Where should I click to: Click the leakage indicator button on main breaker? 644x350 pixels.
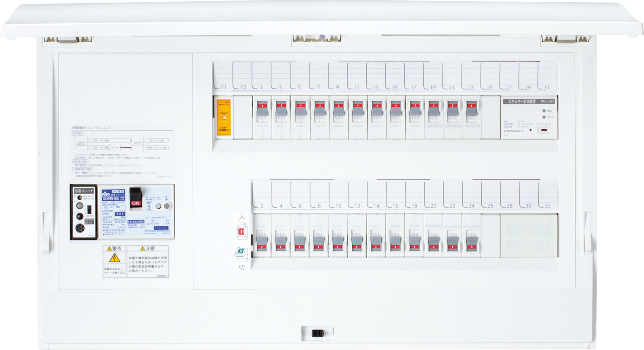coord(158,206)
